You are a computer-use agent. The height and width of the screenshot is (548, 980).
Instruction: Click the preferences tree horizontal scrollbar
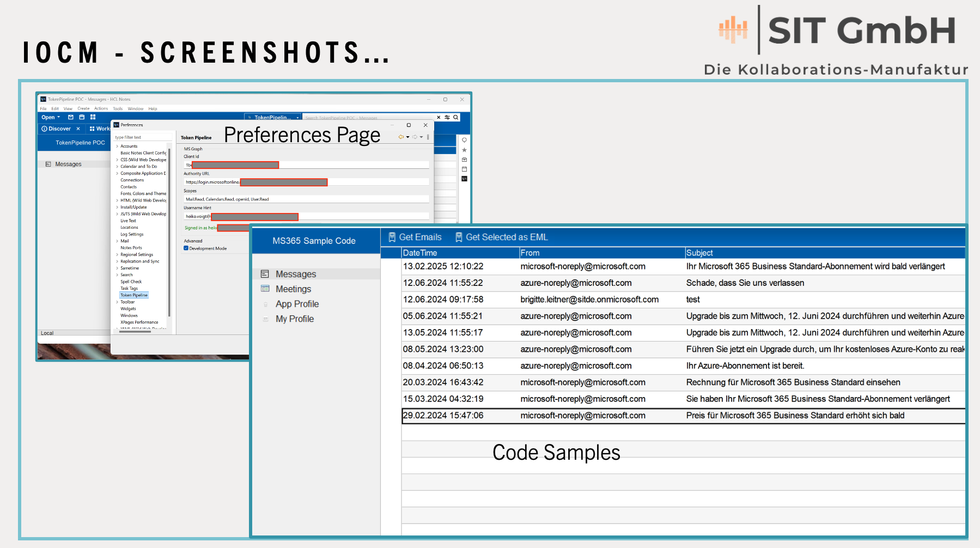135,331
